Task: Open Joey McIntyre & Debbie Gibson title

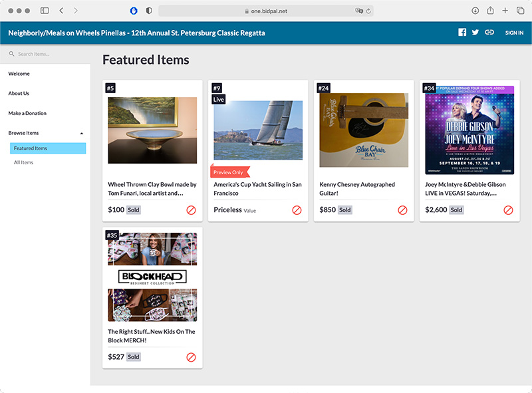Action: (465, 189)
